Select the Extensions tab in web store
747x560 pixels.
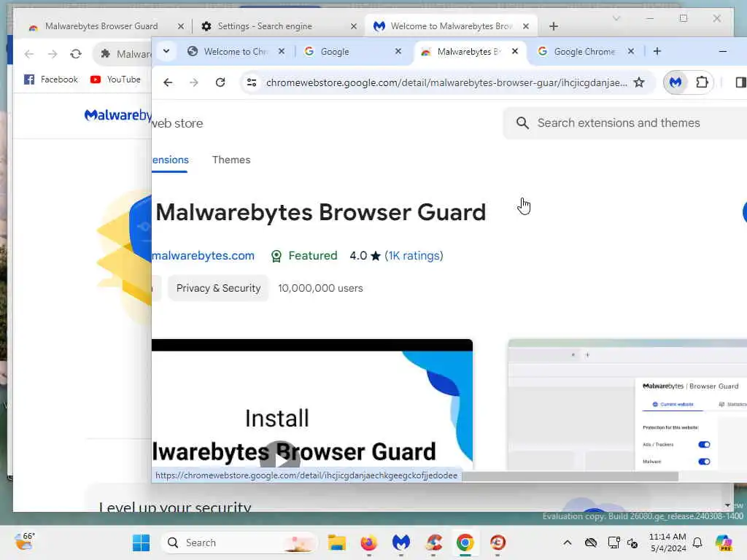(170, 160)
